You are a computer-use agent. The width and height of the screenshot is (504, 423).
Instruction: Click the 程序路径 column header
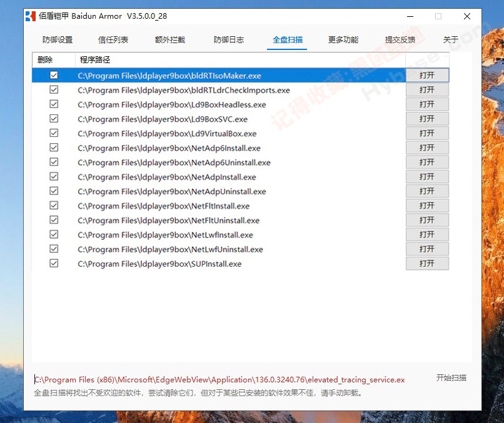240,60
